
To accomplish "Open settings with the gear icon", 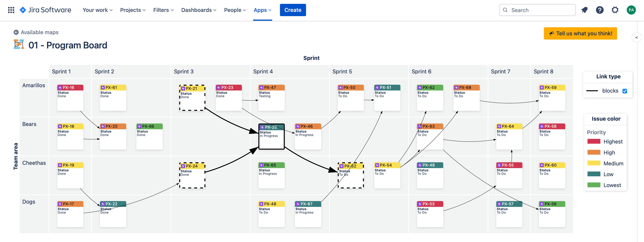I will point(615,10).
